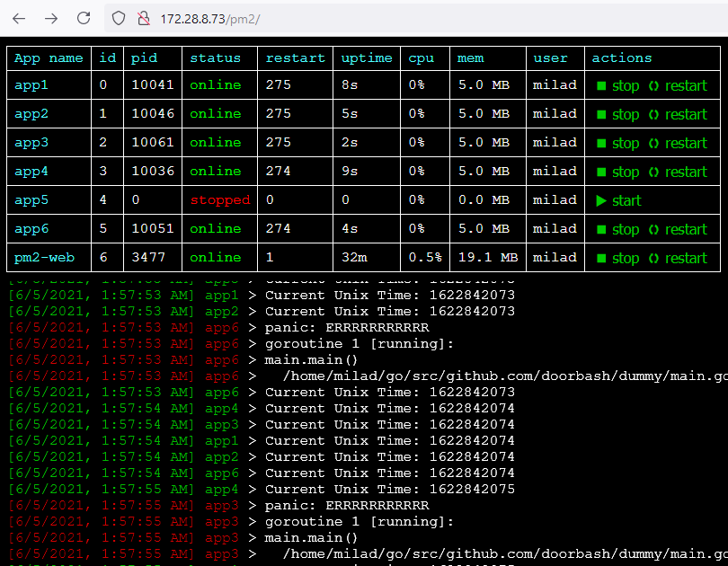Click the browser back arrow
728x566 pixels.
[21, 18]
